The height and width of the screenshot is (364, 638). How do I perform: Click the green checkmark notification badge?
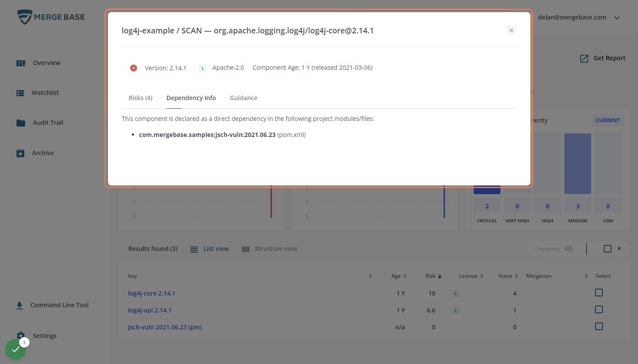point(16,349)
